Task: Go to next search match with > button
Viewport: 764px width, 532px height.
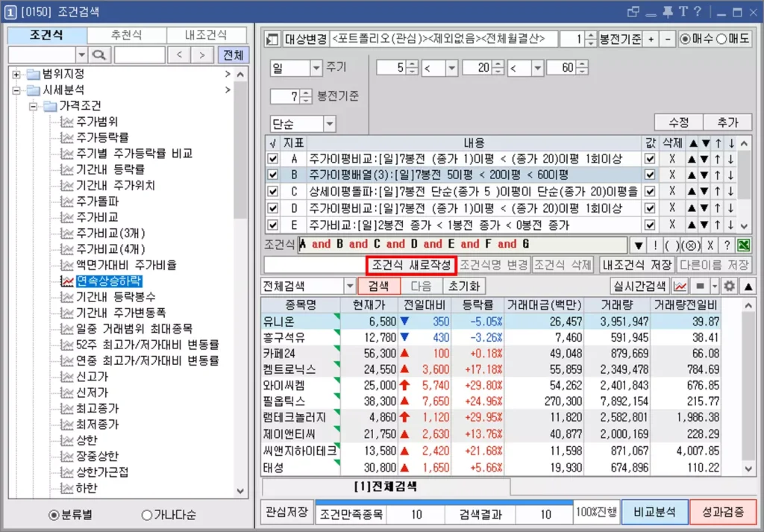Action: click(202, 55)
